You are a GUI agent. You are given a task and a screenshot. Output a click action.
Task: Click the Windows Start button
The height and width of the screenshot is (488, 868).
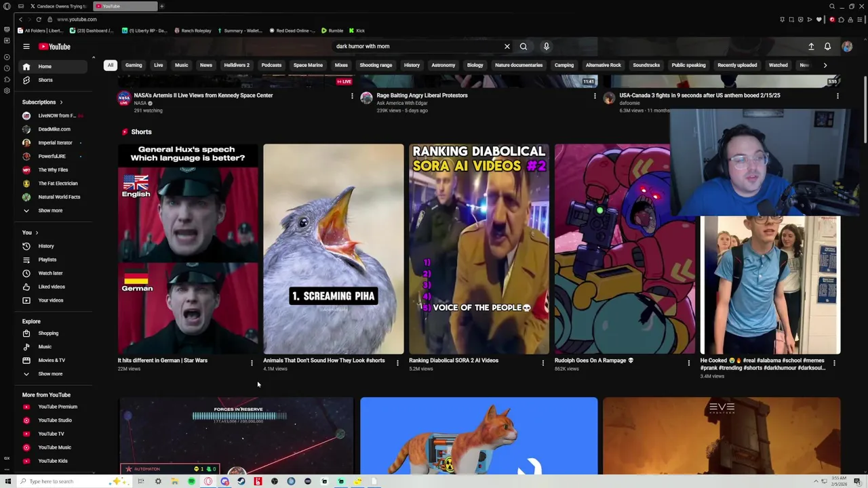8,481
